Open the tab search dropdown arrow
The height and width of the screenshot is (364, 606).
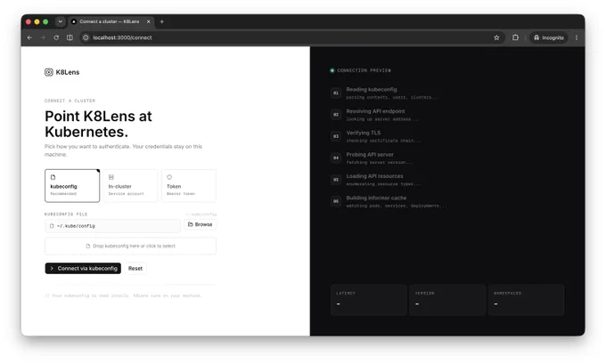(61, 21)
